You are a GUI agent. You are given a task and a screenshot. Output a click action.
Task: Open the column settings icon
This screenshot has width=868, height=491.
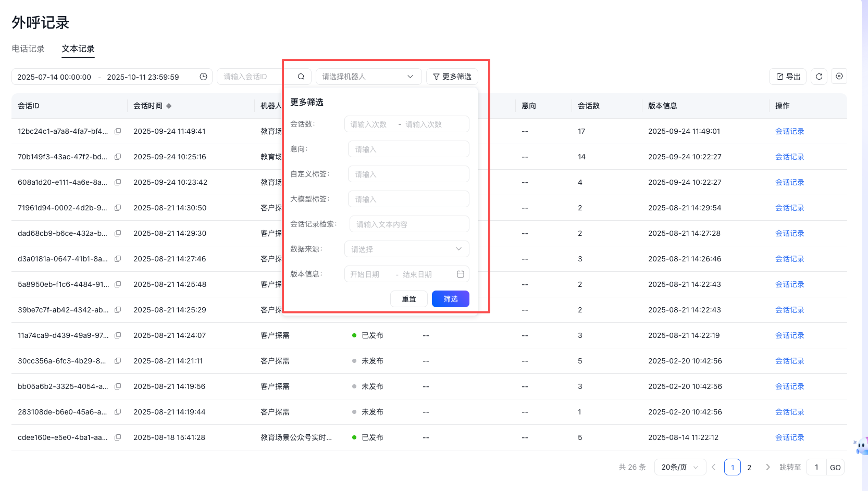(x=839, y=77)
